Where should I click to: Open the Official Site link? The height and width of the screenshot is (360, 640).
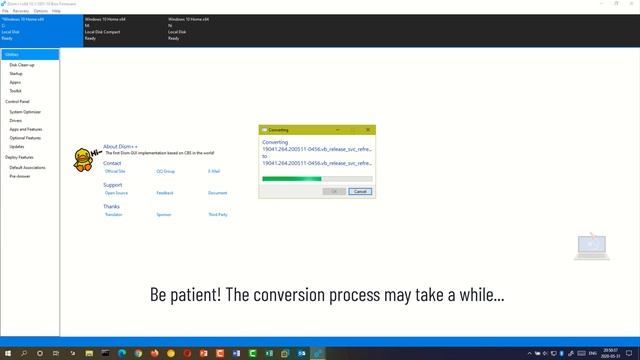point(115,171)
